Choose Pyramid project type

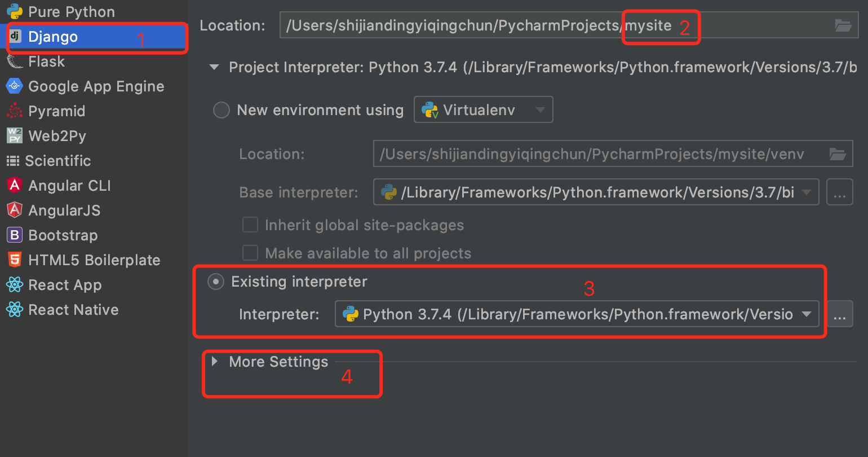click(x=57, y=111)
